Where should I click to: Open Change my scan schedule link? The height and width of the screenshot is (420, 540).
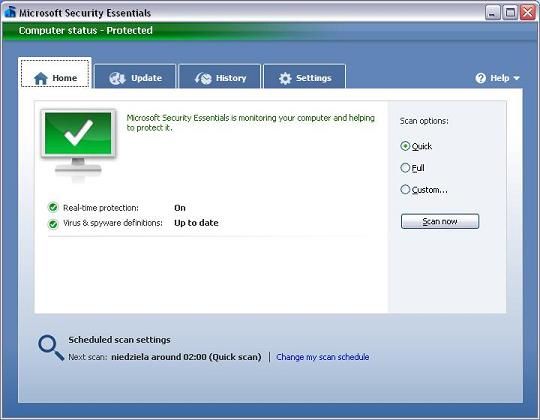point(323,357)
